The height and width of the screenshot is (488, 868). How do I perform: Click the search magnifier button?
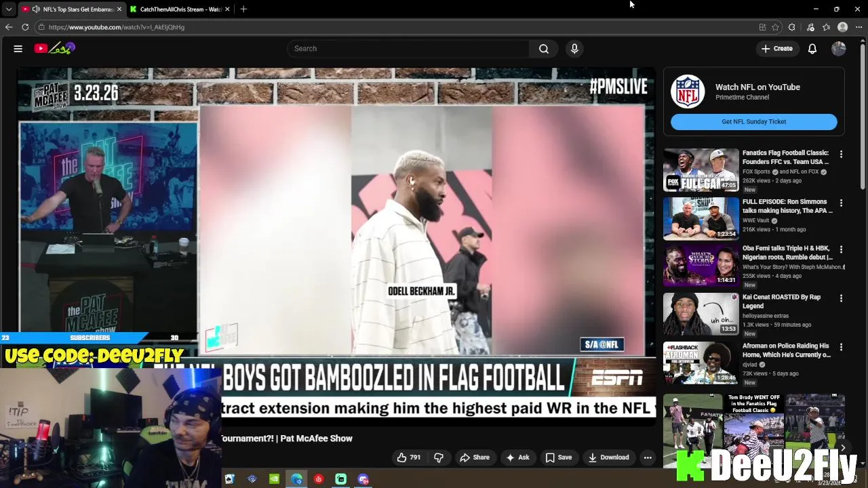click(x=544, y=49)
